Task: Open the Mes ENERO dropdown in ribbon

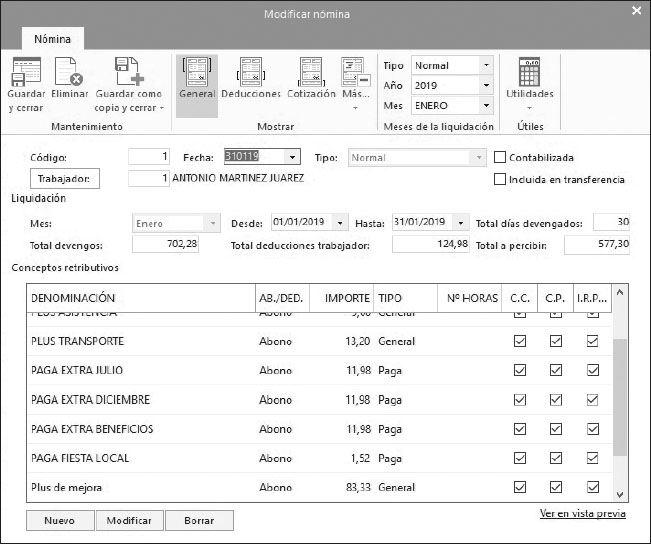Action: (486, 105)
